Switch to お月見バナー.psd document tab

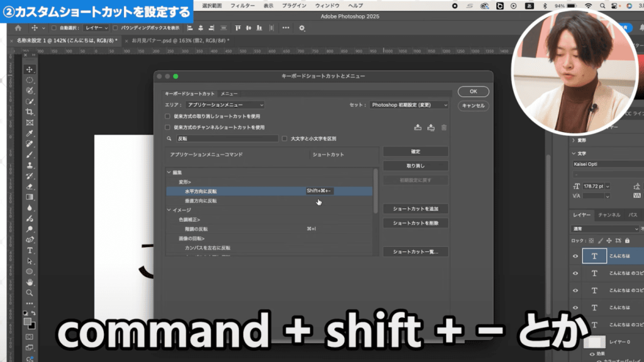pos(180,41)
